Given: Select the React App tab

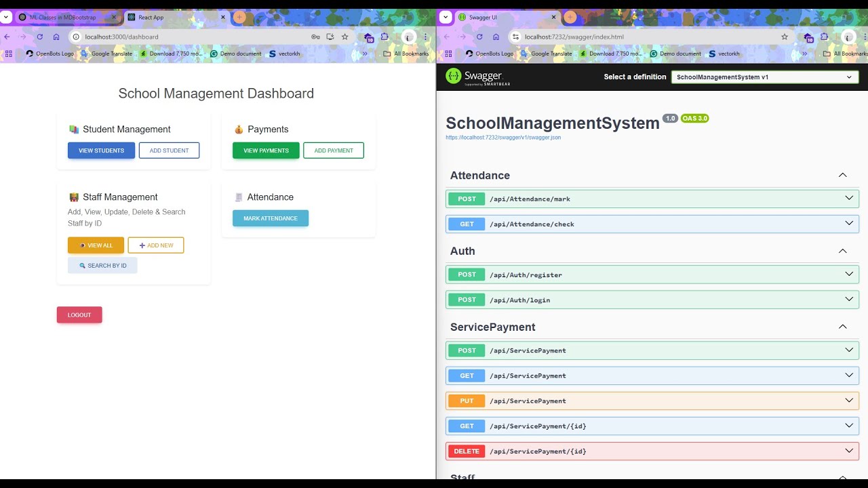Looking at the screenshot, I should [x=176, y=17].
